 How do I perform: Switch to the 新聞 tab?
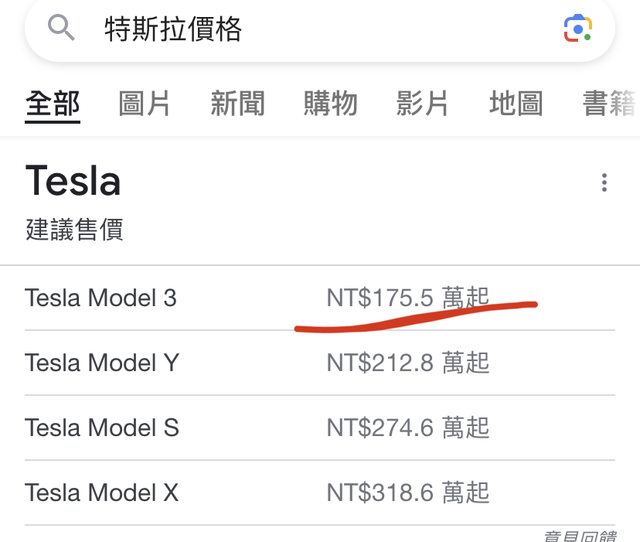click(x=237, y=103)
